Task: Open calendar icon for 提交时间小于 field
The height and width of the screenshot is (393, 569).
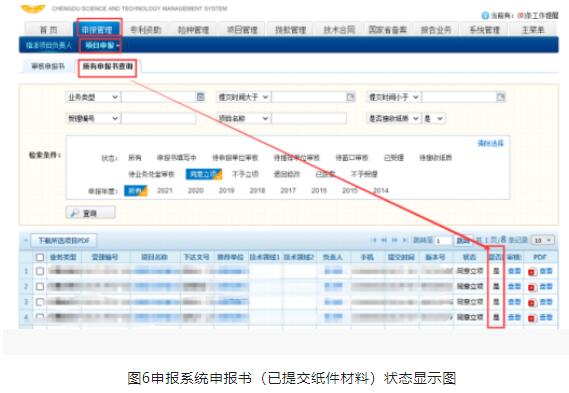Action: click(x=501, y=97)
